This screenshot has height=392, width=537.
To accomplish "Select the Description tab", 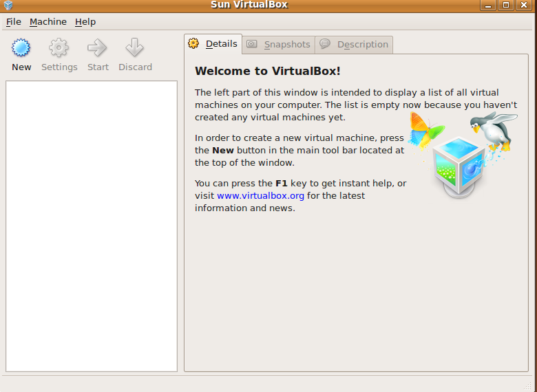I will point(355,45).
